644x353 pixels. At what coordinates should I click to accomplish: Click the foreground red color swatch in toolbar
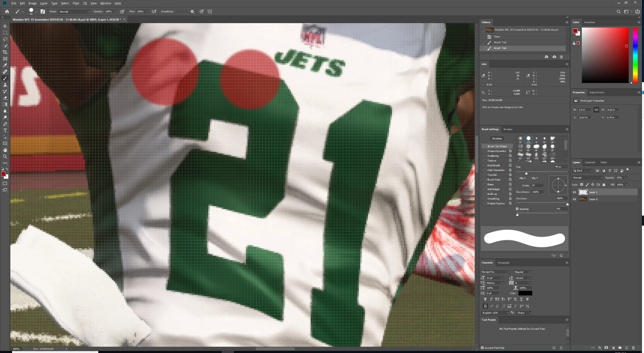pyautogui.click(x=3, y=174)
